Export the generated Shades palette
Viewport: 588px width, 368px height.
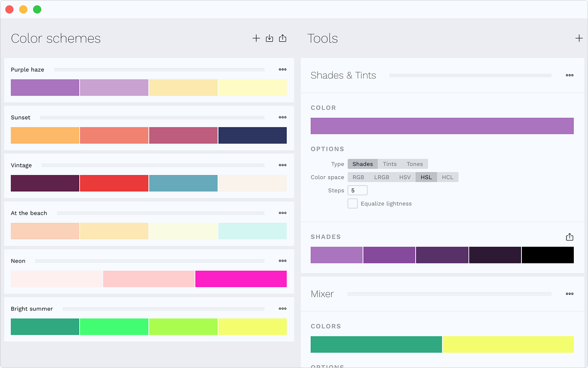point(569,237)
